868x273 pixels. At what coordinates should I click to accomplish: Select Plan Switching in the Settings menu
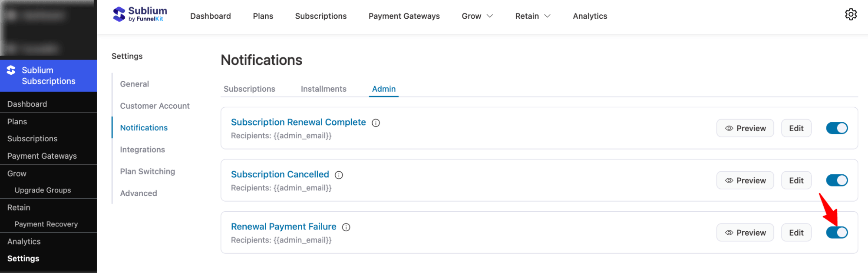pos(147,171)
